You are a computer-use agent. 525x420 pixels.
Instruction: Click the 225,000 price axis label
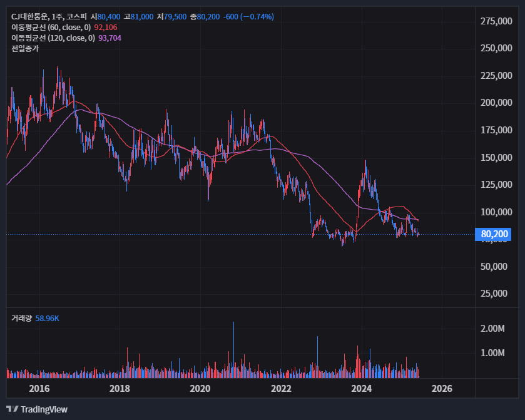[496, 76]
